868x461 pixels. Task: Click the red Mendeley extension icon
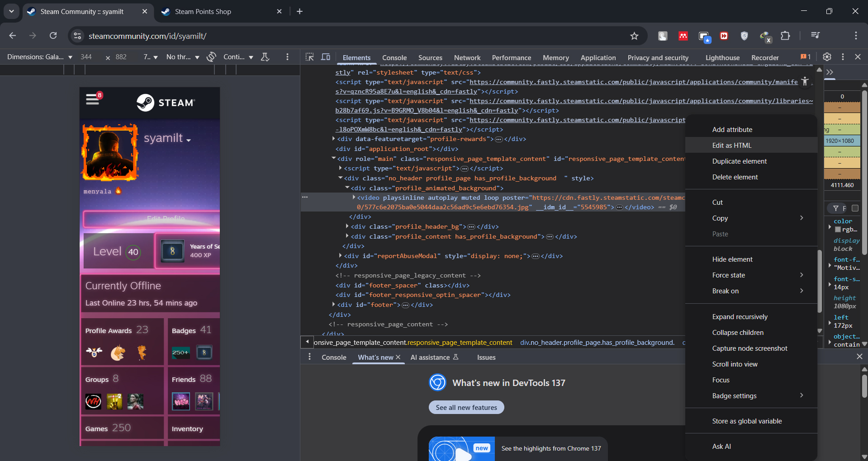click(683, 36)
